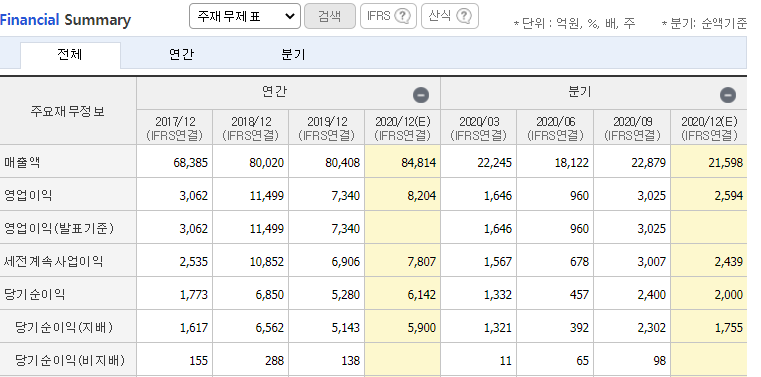Click the 80,408 sales value
Screen dimensions: 761x377
(x=342, y=163)
